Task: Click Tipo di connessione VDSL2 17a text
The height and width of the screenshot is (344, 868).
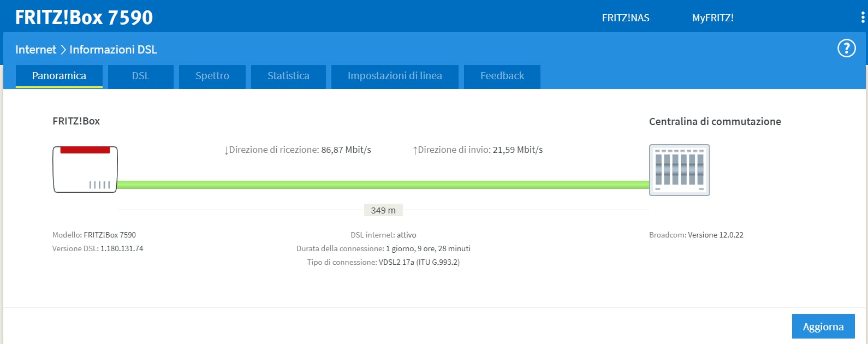Action: (383, 262)
